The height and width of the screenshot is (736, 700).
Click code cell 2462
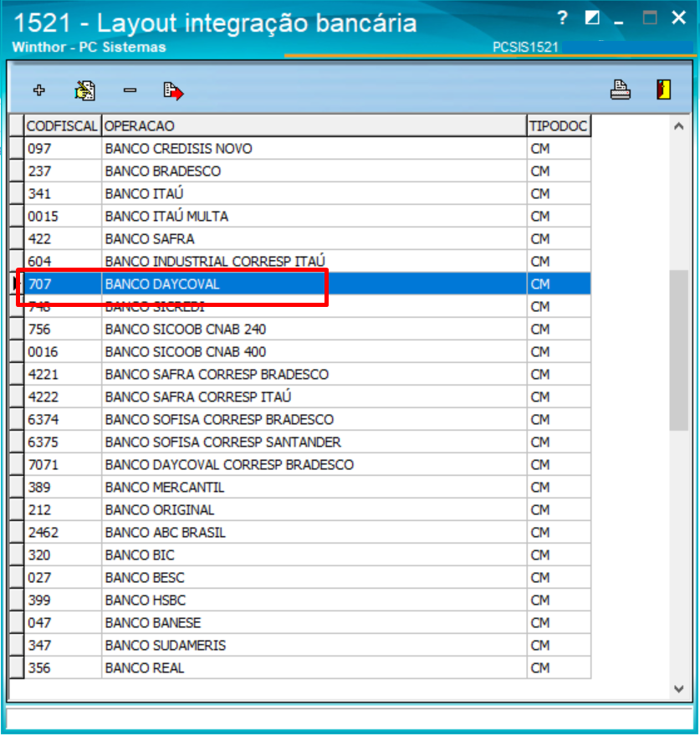(63, 532)
